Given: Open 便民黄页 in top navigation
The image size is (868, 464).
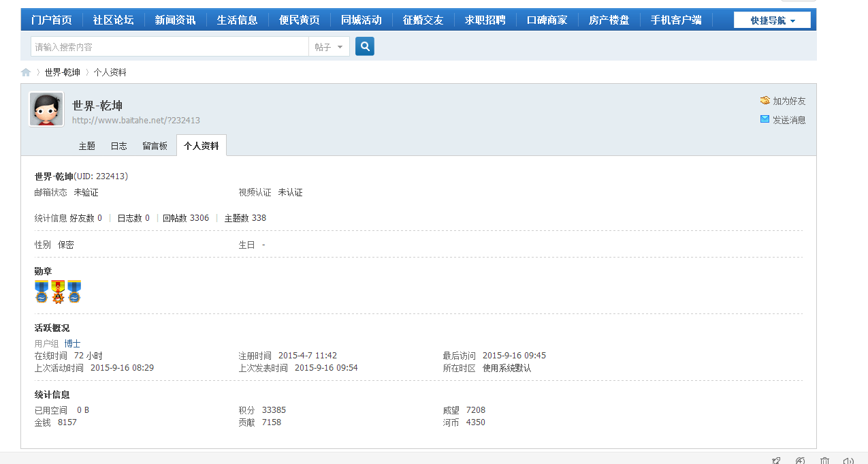Looking at the screenshot, I should [x=300, y=20].
